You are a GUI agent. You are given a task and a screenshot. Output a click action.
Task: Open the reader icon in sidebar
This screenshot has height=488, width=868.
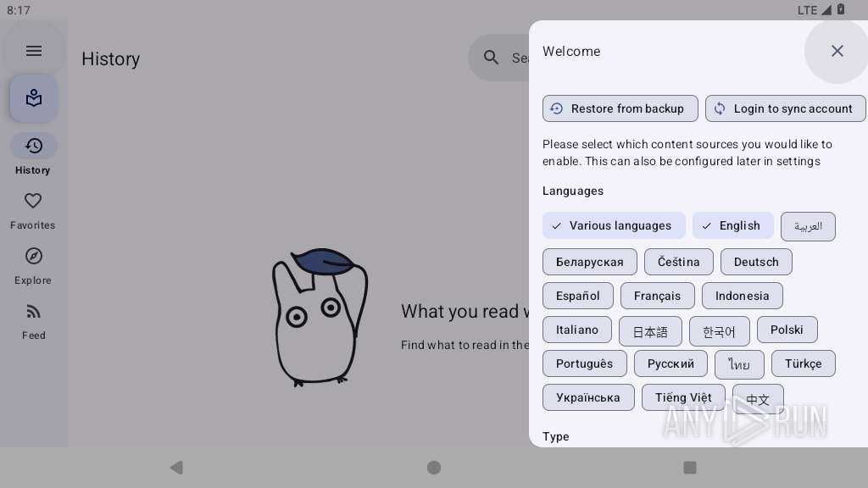[34, 98]
